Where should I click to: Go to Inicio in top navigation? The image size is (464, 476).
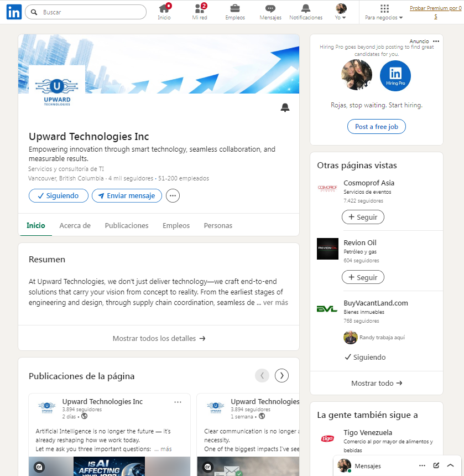coord(164,12)
